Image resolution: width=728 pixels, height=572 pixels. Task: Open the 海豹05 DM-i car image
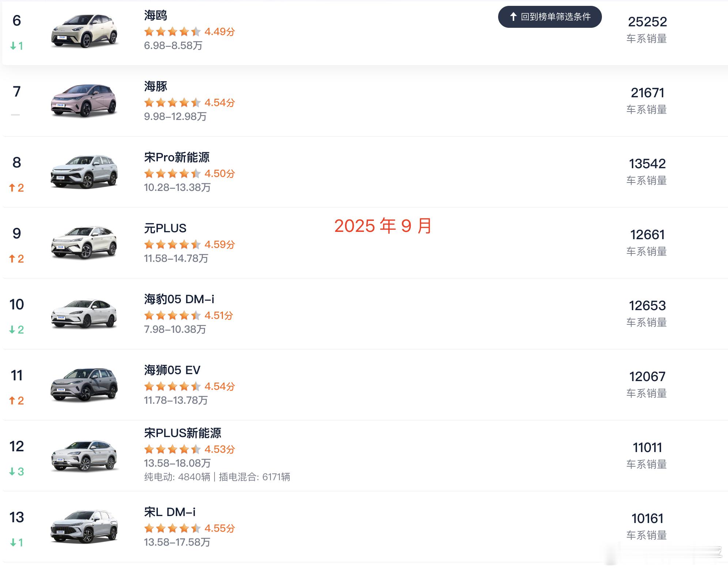[x=84, y=313]
